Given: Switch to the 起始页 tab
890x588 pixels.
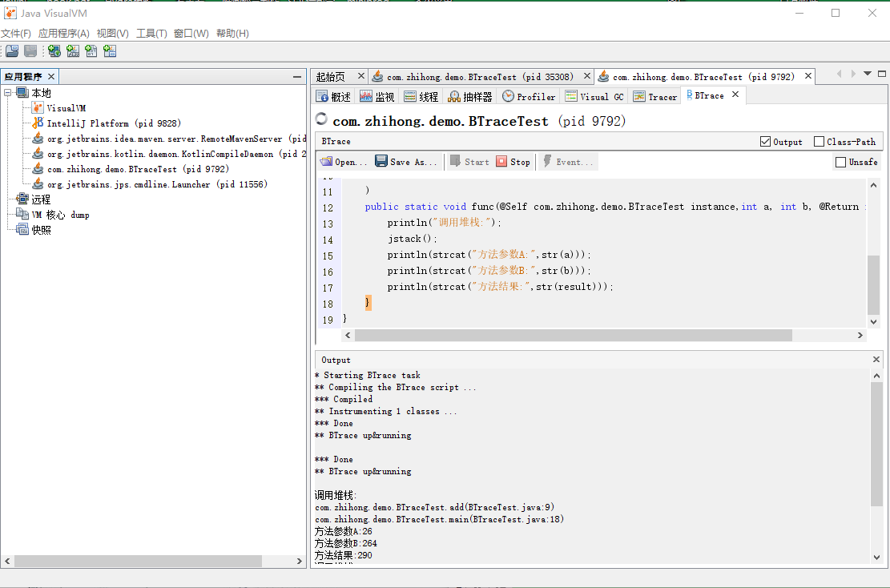Looking at the screenshot, I should point(330,77).
